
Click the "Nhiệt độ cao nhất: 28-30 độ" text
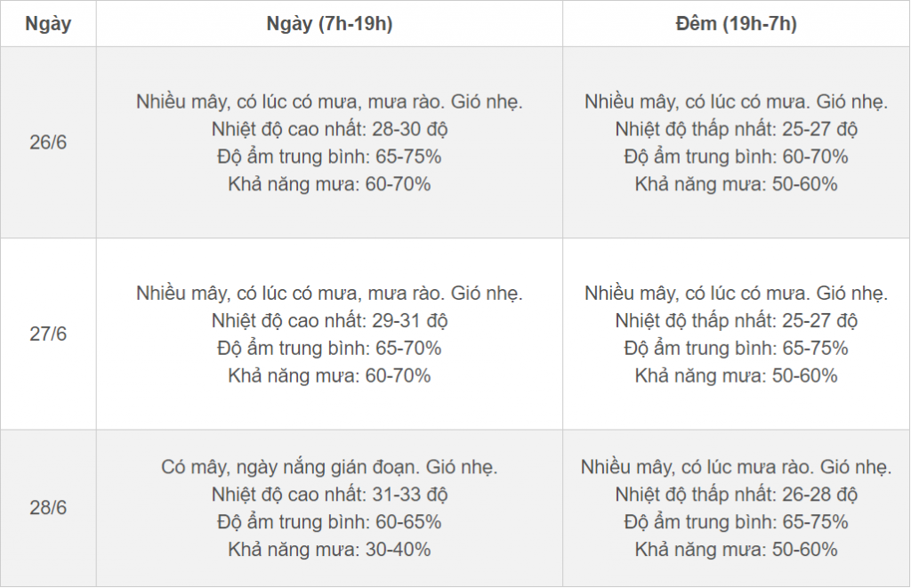(329, 129)
